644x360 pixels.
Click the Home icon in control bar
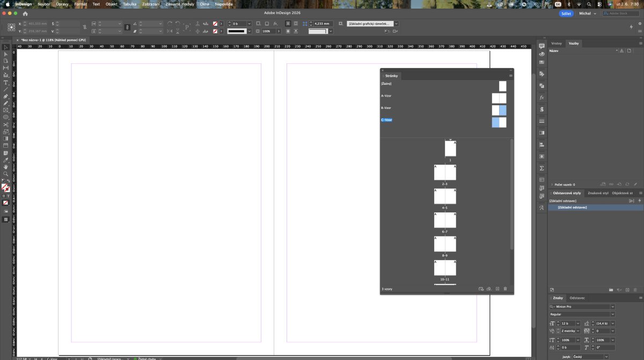pyautogui.click(x=25, y=13)
